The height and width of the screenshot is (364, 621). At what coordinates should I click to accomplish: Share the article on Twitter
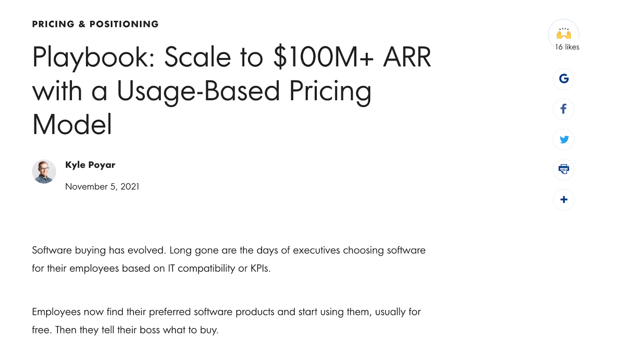click(564, 139)
